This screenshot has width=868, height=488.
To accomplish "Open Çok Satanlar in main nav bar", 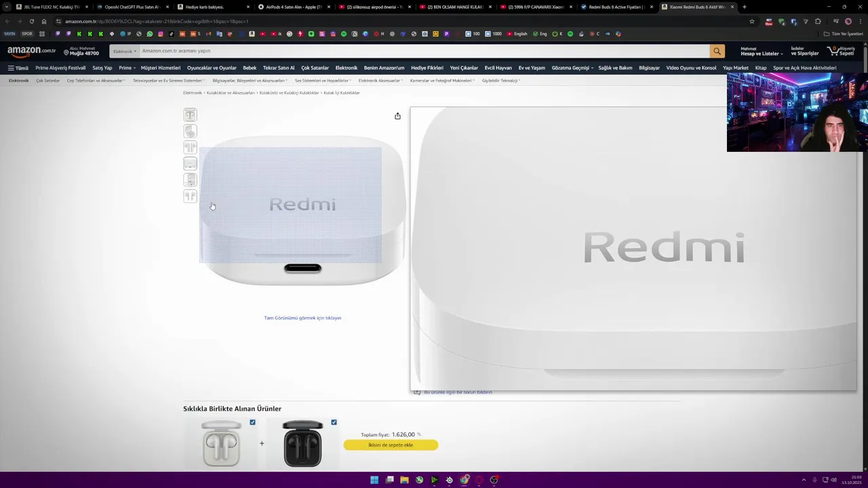I will point(315,68).
